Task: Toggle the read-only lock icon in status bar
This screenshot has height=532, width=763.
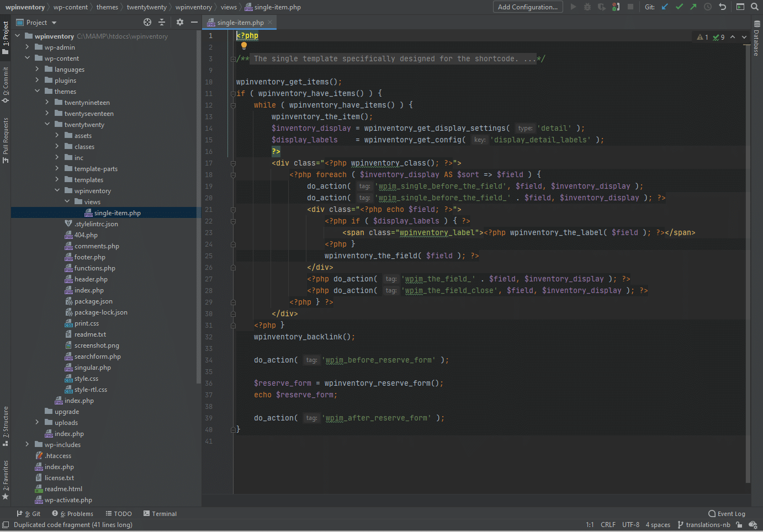Action: (739, 525)
